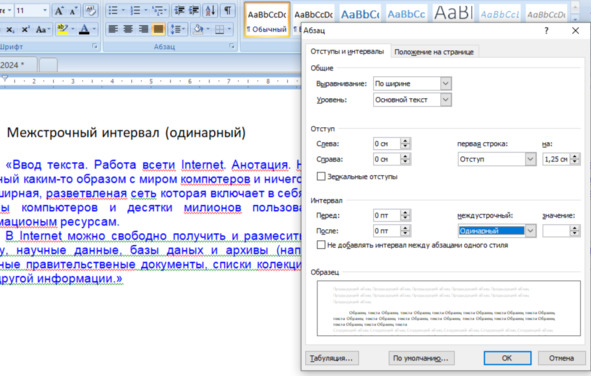Viewport: 591px width, 376px height.
Task: Open help with the dialog's question mark
Action: pos(546,31)
